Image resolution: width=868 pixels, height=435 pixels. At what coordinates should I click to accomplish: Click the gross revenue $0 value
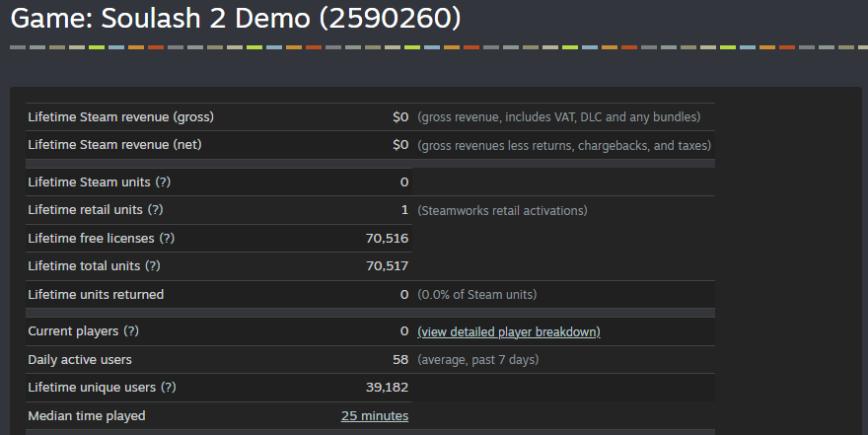tap(400, 116)
